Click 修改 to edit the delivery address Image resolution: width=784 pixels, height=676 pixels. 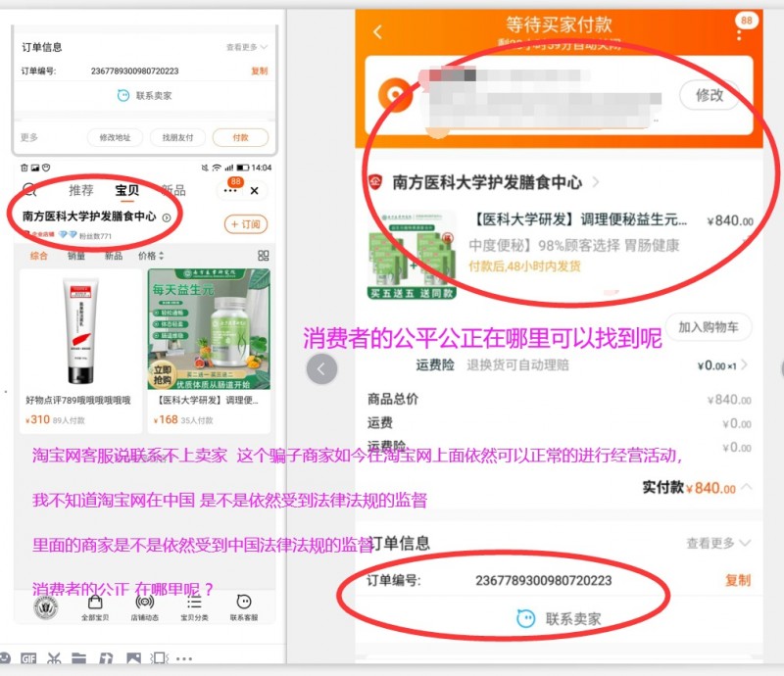click(x=709, y=94)
